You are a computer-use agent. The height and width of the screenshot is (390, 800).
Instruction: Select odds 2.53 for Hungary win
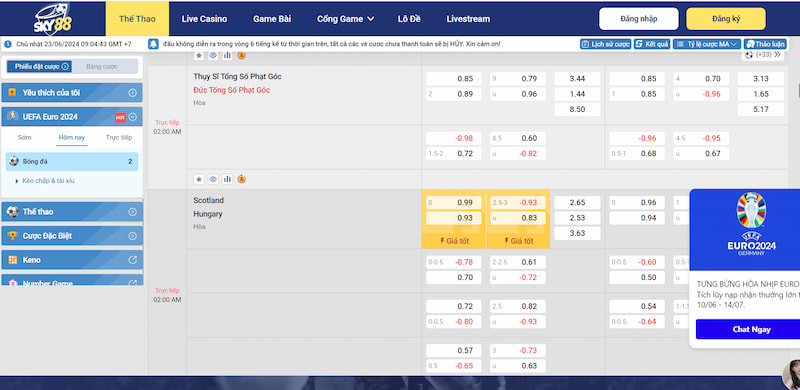pyautogui.click(x=577, y=218)
